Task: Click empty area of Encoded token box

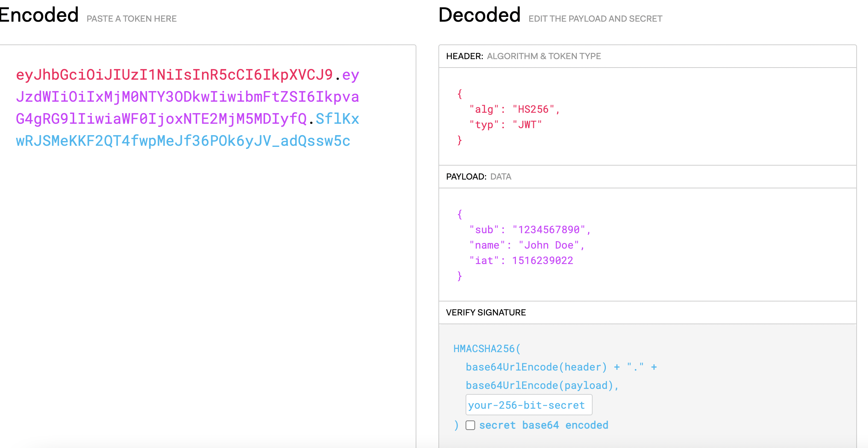Action: pyautogui.click(x=208, y=294)
